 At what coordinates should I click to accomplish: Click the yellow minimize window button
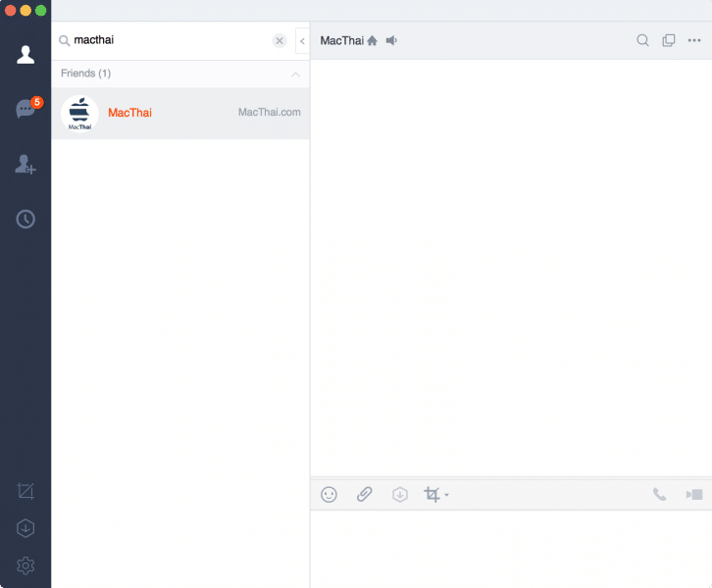click(x=25, y=11)
